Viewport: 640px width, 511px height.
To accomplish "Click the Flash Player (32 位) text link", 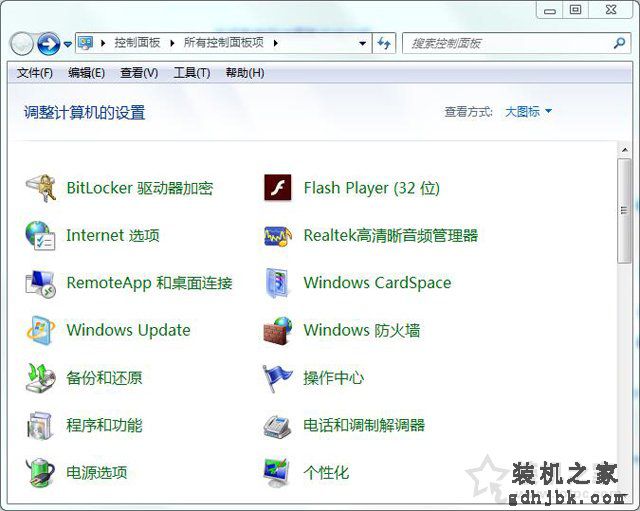I will (x=371, y=188).
